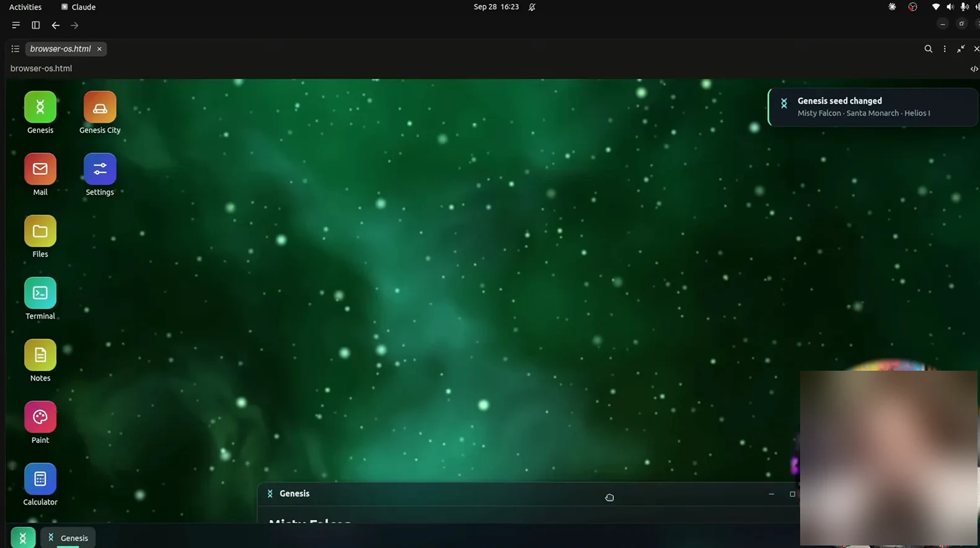Open the Activities overview
980x548 pixels.
25,7
